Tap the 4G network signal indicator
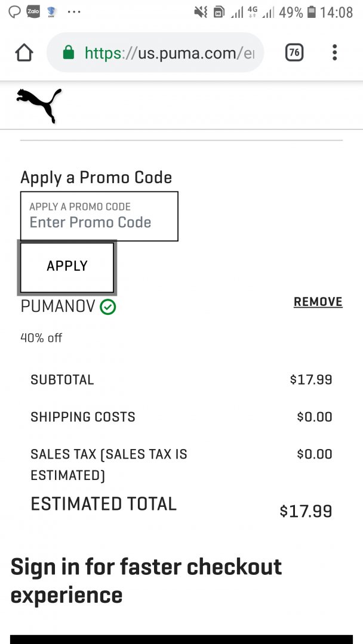This screenshot has height=644, width=363. point(253,12)
